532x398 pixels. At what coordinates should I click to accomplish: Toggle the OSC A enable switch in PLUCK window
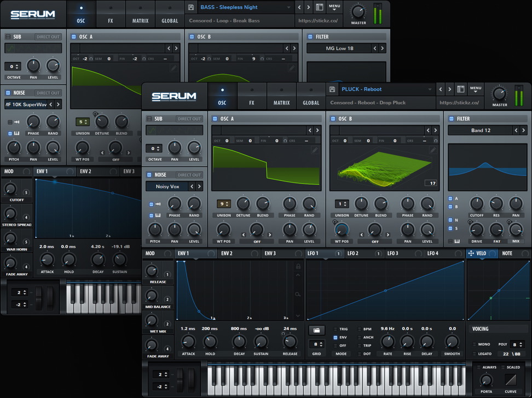(215, 119)
